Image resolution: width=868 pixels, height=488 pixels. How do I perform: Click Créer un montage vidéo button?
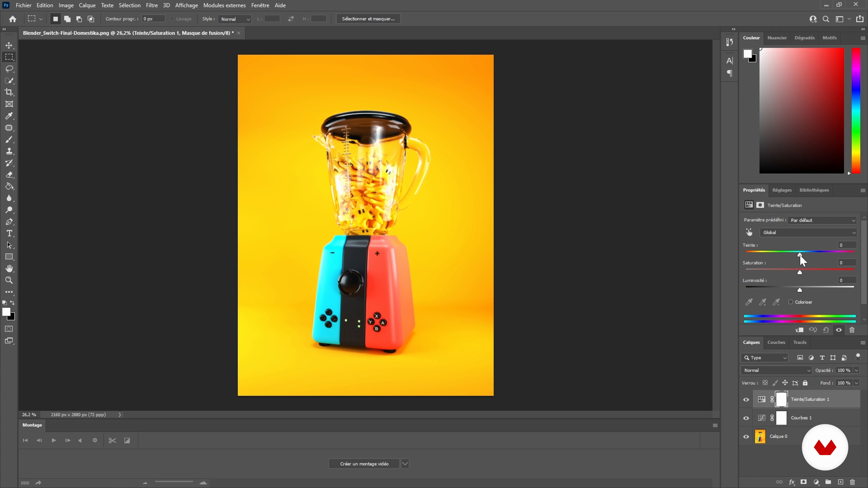pyautogui.click(x=364, y=464)
